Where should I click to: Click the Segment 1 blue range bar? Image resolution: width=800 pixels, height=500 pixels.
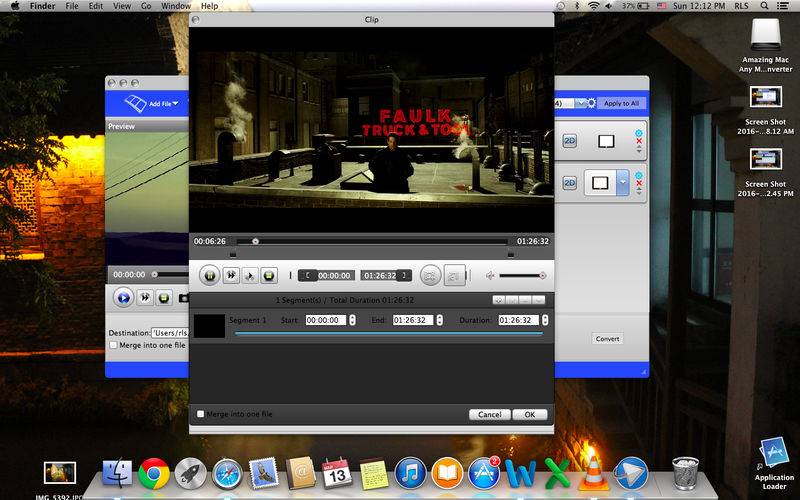[x=389, y=333]
